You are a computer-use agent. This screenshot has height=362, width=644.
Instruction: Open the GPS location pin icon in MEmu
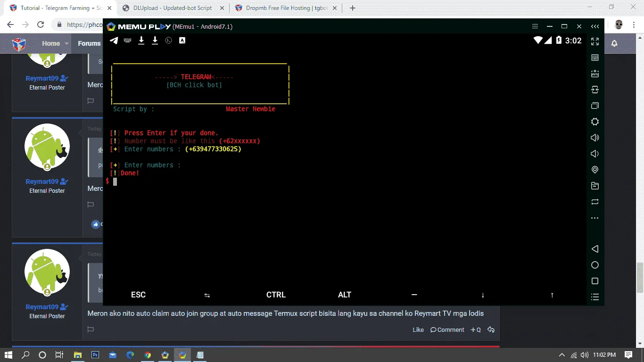pos(595,170)
